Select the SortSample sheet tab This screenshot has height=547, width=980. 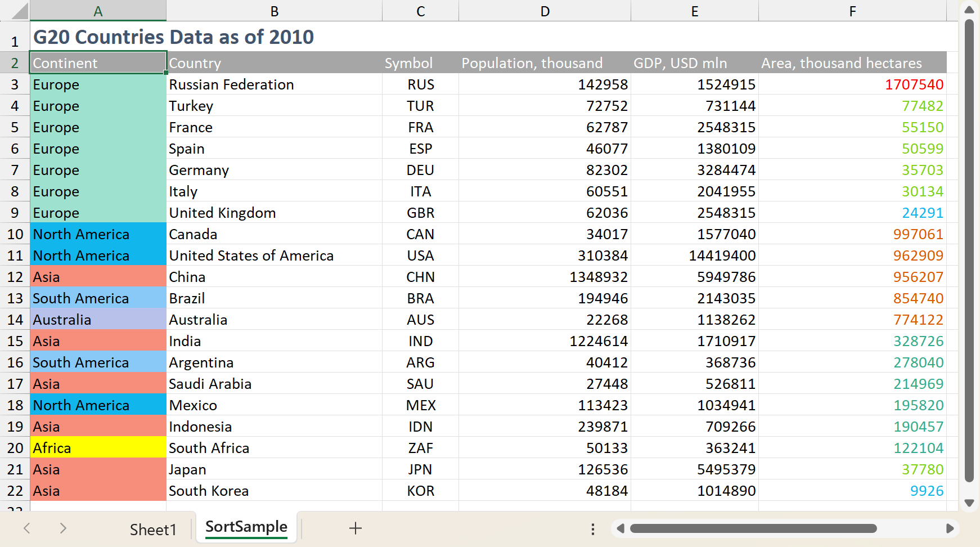click(246, 527)
